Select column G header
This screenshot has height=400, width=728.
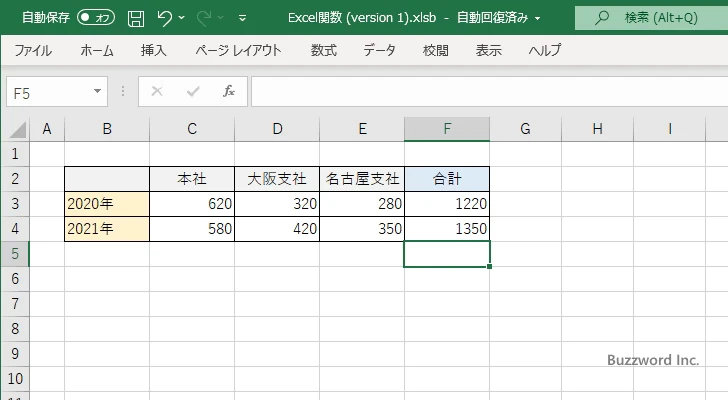tap(525, 129)
